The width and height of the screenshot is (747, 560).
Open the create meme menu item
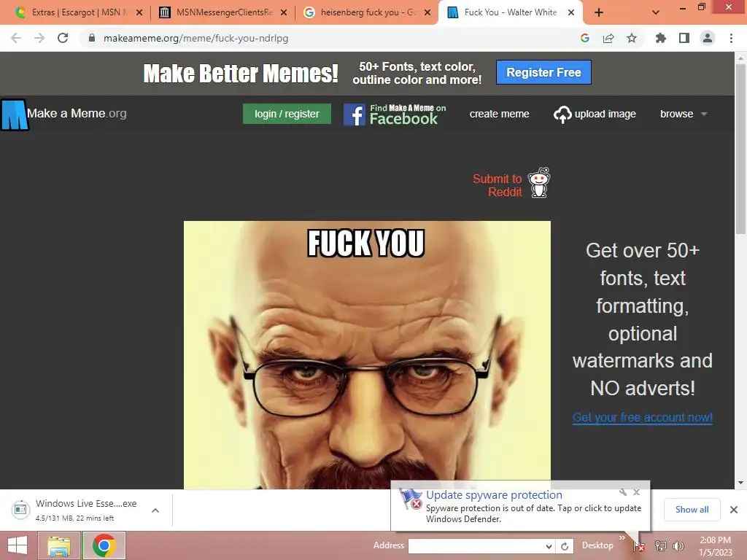(x=499, y=114)
